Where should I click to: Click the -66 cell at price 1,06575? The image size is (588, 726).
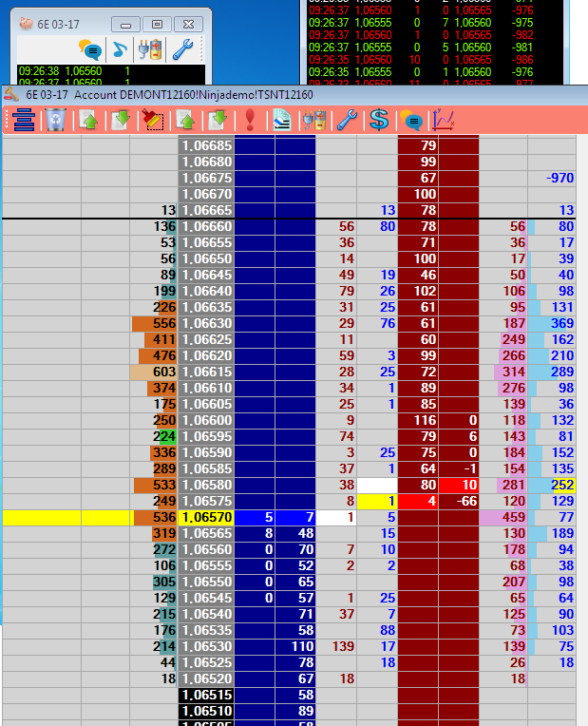(459, 501)
